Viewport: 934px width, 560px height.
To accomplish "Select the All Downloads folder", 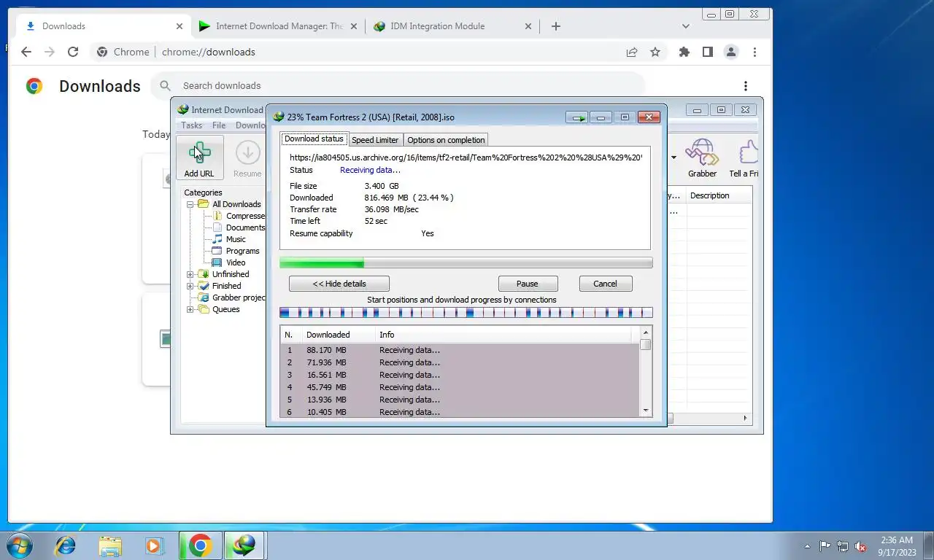I will tap(236, 204).
